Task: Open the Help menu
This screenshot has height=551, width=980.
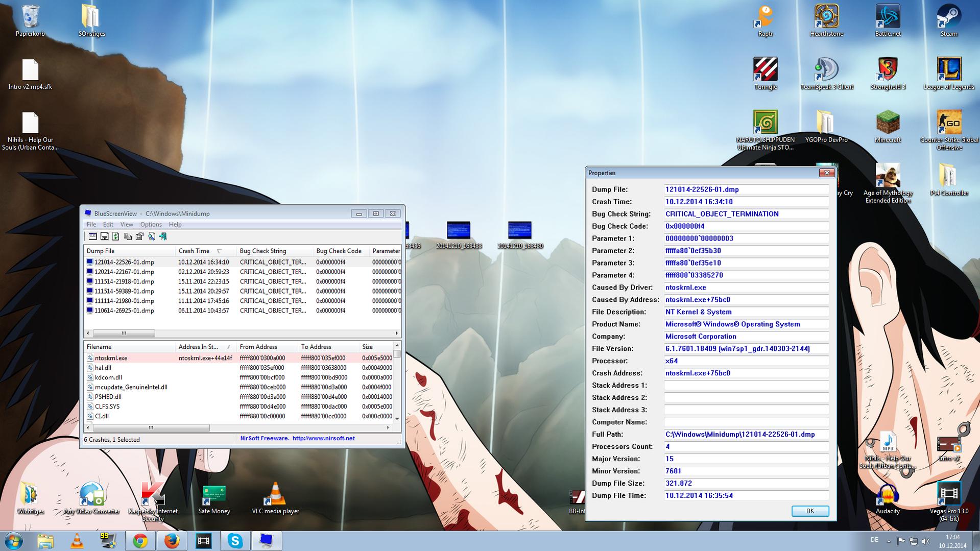Action: 175,225
